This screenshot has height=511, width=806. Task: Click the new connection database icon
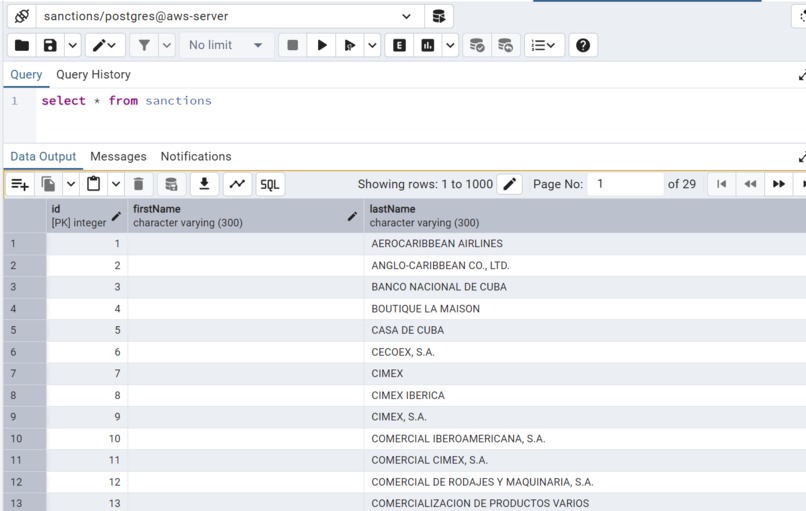coord(438,16)
